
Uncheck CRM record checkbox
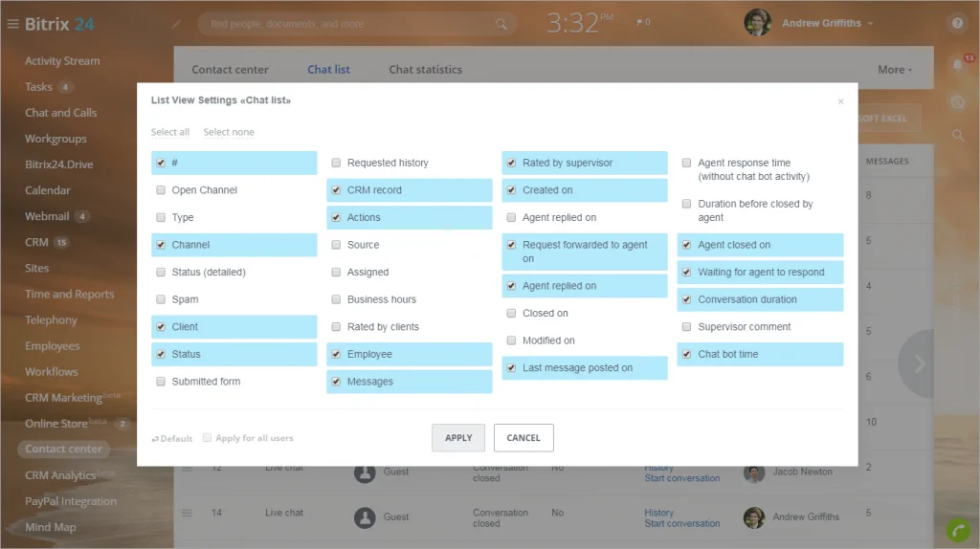coord(336,190)
